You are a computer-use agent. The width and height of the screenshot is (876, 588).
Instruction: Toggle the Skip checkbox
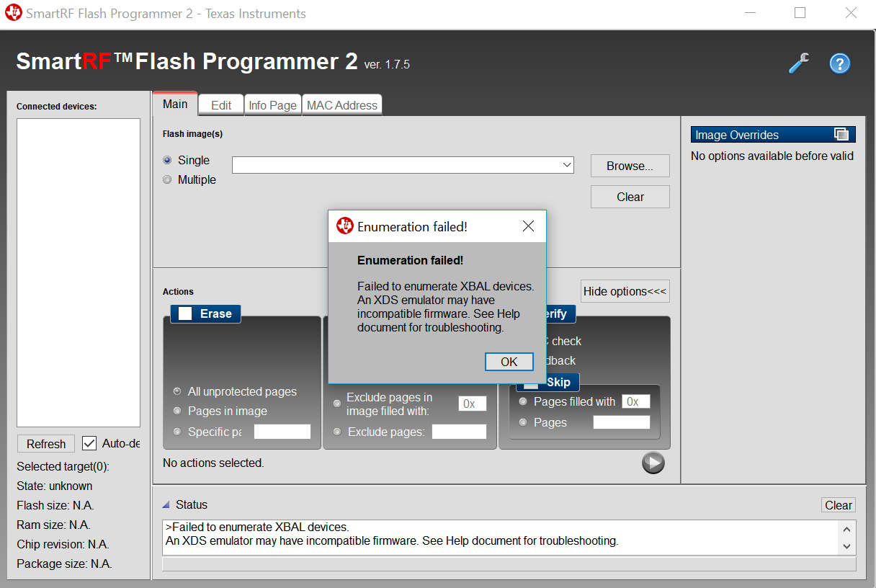coord(531,383)
